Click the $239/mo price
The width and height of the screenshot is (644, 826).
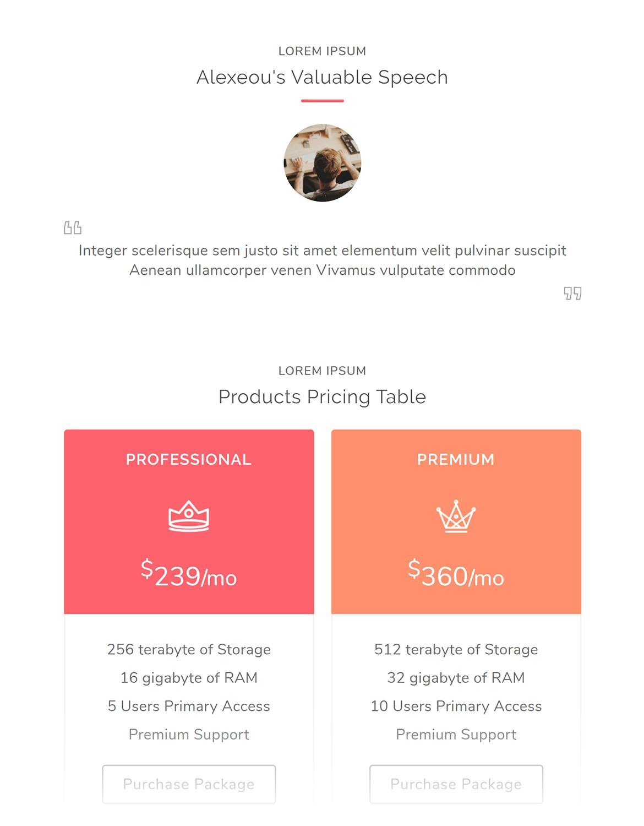click(x=189, y=574)
